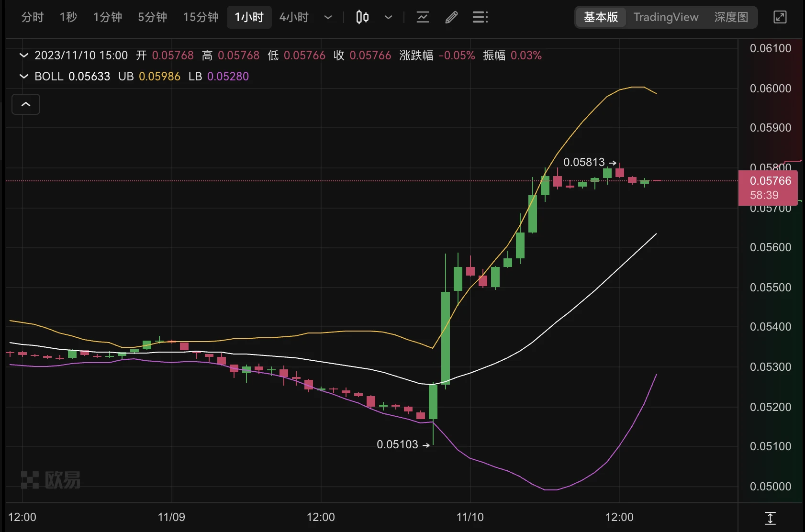This screenshot has height=532, width=805.
Task: Enter fullscreen with the expand icon
Action: tap(780, 17)
